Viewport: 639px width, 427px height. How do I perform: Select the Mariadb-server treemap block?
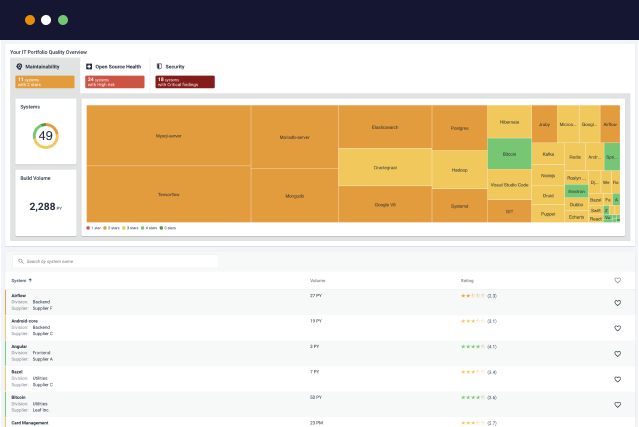coord(295,137)
